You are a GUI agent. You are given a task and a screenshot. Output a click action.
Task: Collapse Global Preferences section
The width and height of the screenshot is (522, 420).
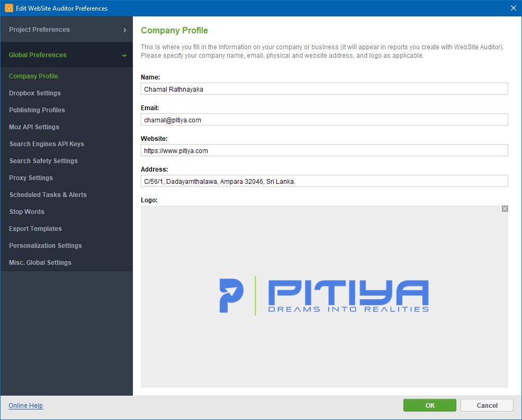(67, 55)
